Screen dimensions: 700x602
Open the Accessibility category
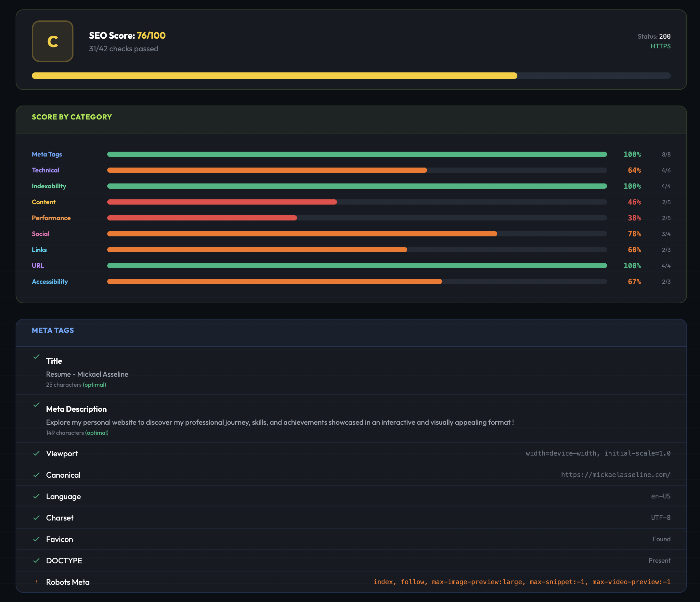pyautogui.click(x=50, y=282)
